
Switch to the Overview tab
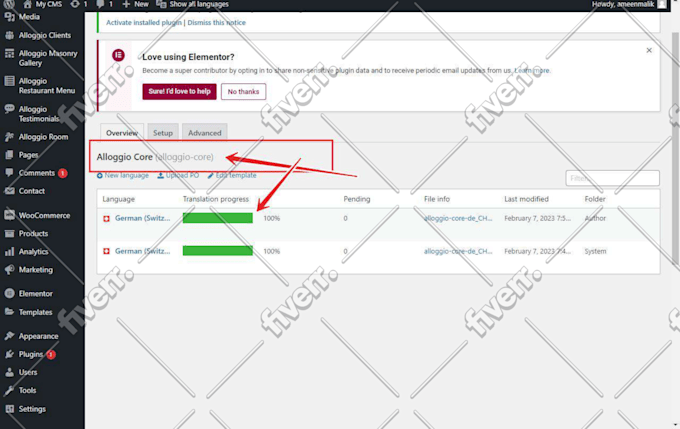pyautogui.click(x=122, y=133)
